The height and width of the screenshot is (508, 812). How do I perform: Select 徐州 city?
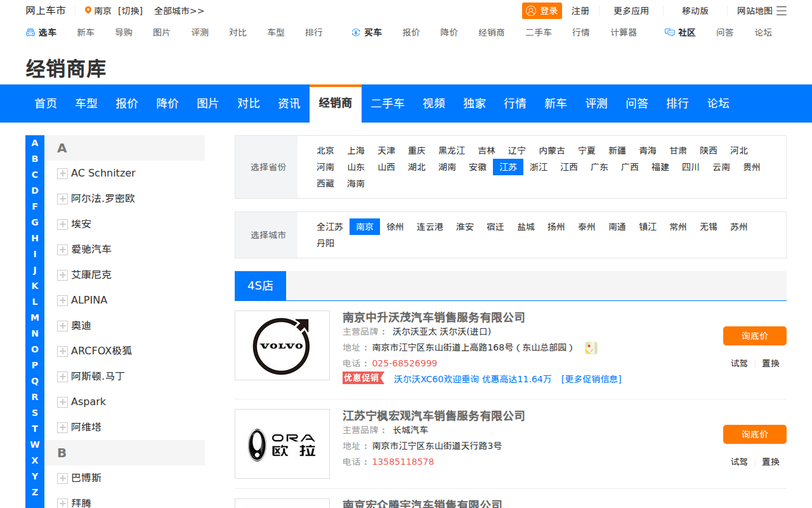395,227
